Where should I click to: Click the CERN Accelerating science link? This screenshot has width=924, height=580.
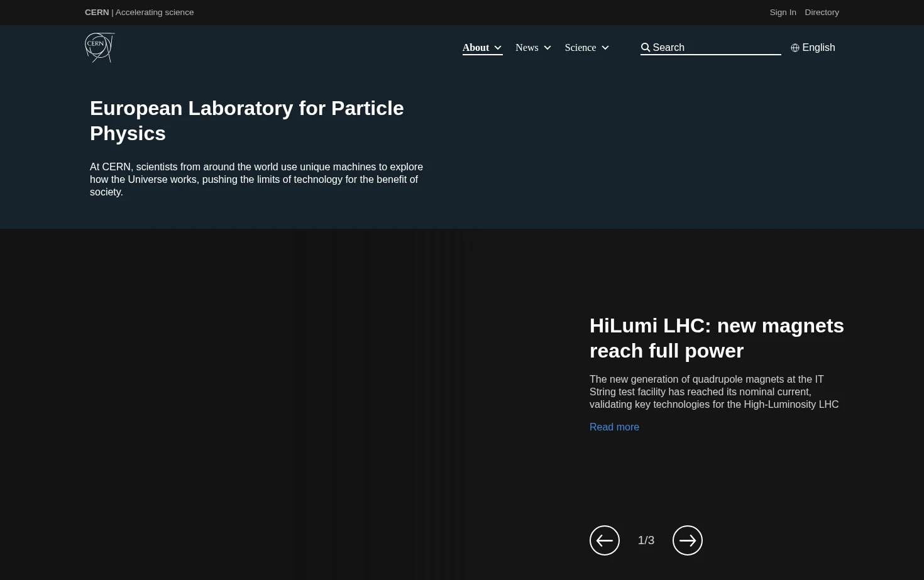click(x=139, y=13)
